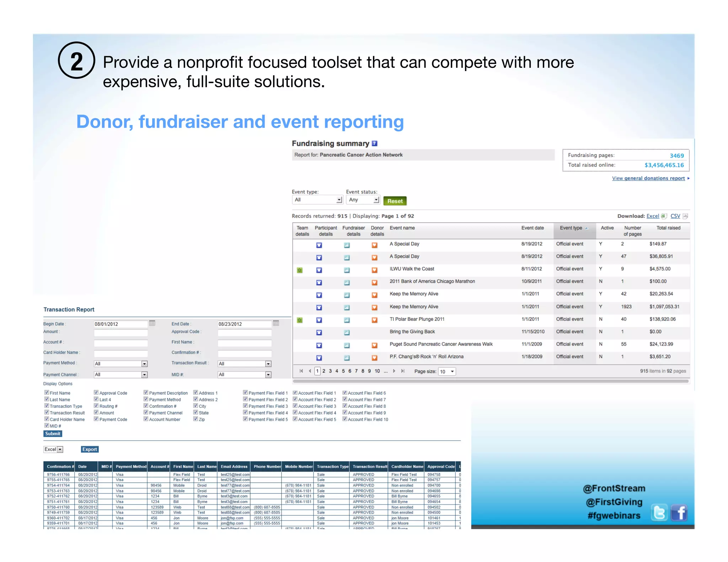Click the green Reset button
Screen dimensions: 728x562
pyautogui.click(x=395, y=201)
